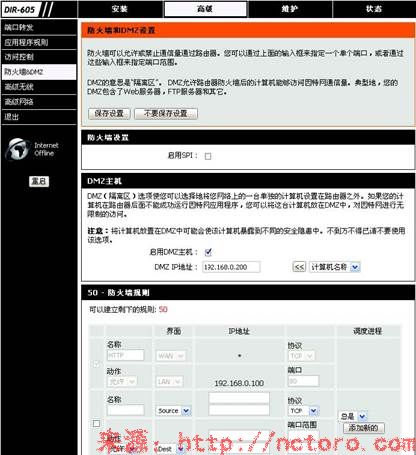The width and height of the screenshot is (416, 455).
Task: Open the Source interface dropdown
Action: pos(173,411)
